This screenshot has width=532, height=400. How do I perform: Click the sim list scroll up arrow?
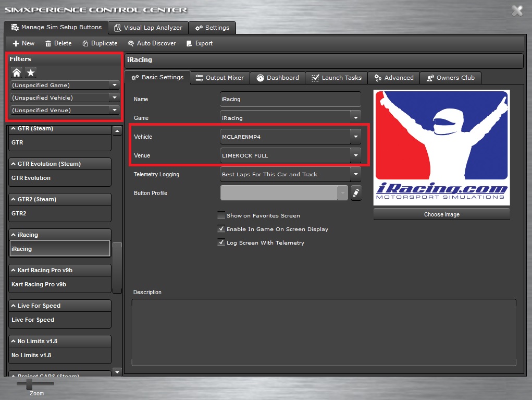point(117,131)
